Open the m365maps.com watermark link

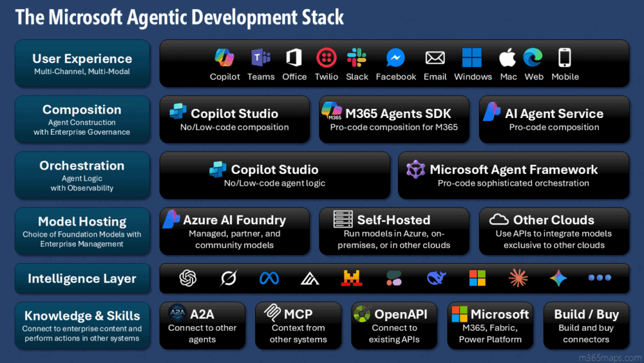click(609, 357)
